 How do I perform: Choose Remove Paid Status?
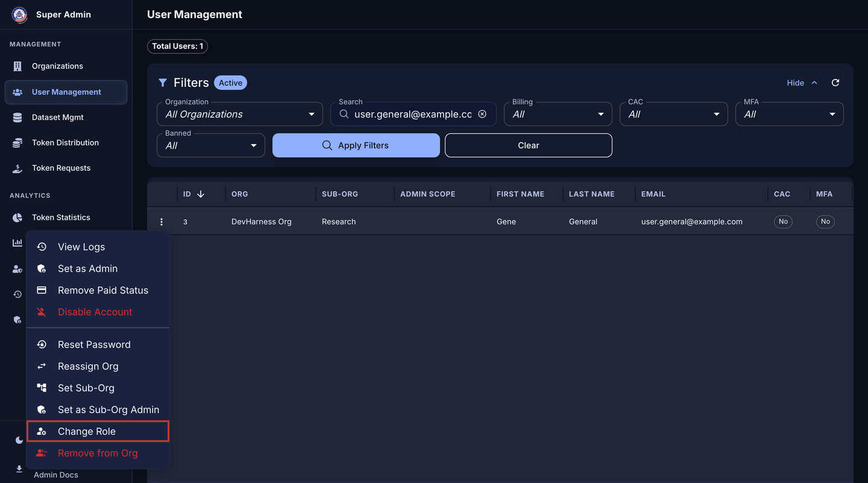coord(98,290)
